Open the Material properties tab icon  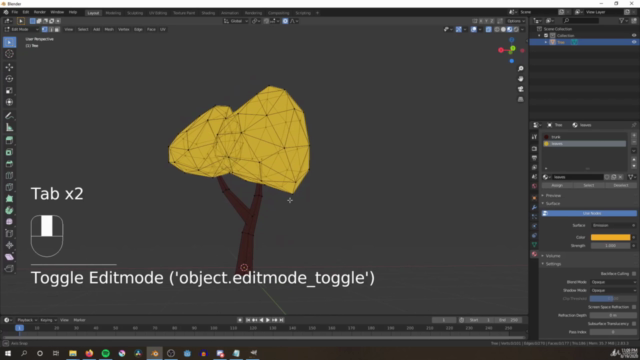(x=534, y=254)
